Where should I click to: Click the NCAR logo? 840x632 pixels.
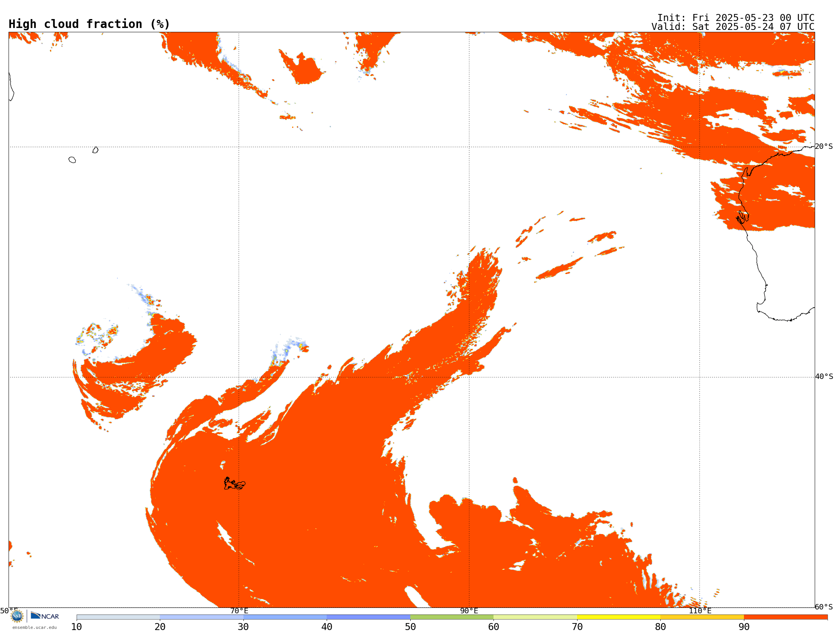pos(45,616)
